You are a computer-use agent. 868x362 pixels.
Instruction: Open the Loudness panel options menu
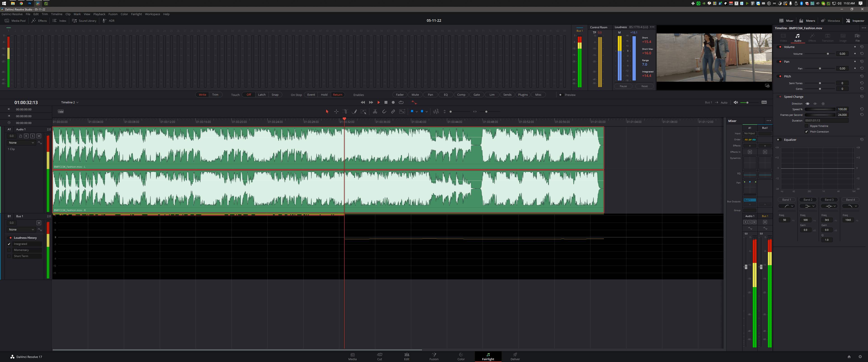tap(652, 27)
